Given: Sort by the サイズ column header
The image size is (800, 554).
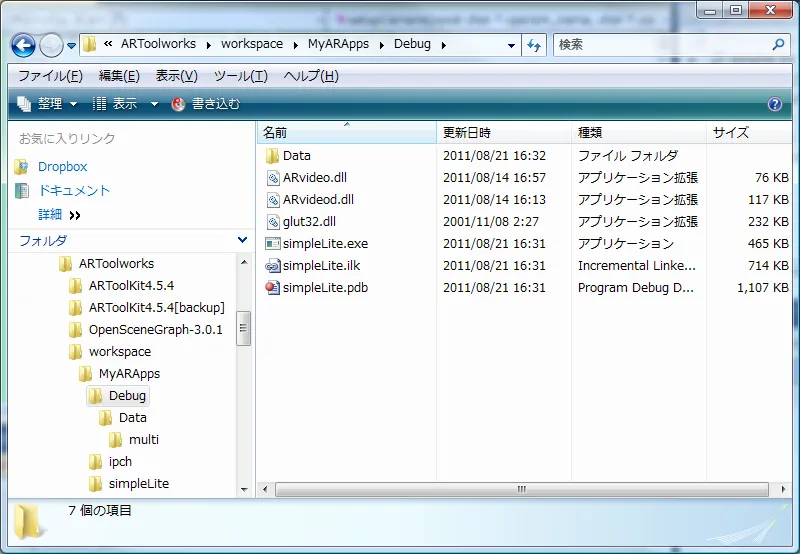Looking at the screenshot, I should [749, 133].
